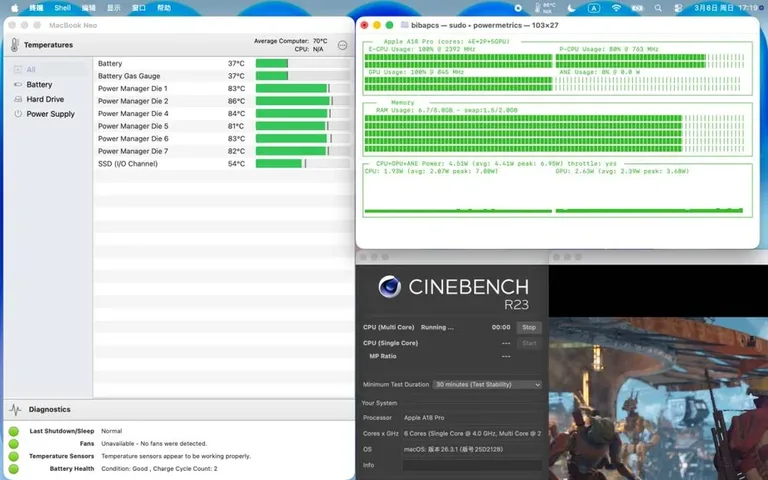Screen dimensions: 768x480
Task: Click the Hard Drive sidebar icon
Action: tap(18, 99)
